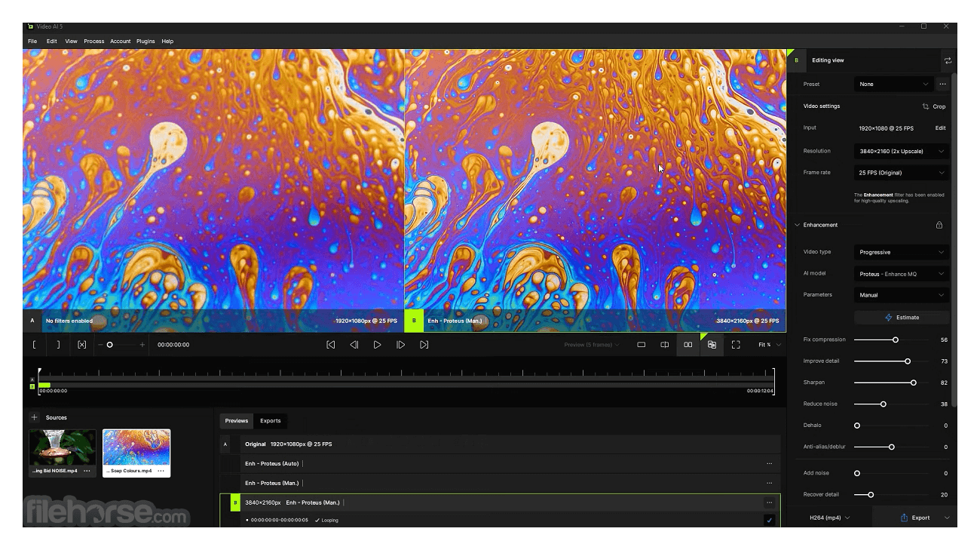Step back one frame
The width and height of the screenshot is (980, 550).
click(x=354, y=345)
